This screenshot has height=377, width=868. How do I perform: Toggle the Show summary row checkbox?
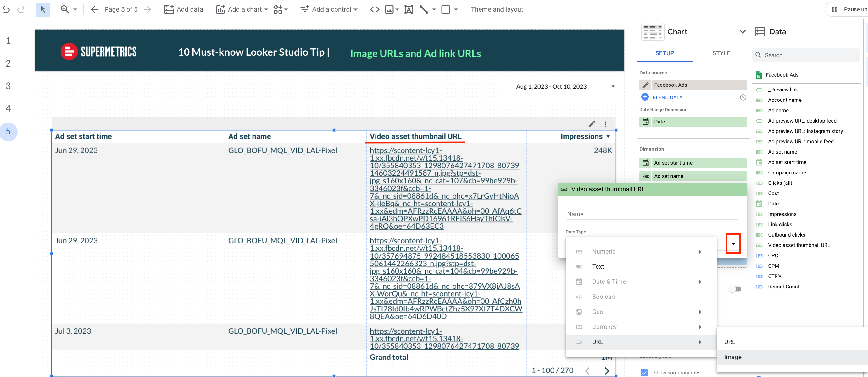(x=644, y=372)
